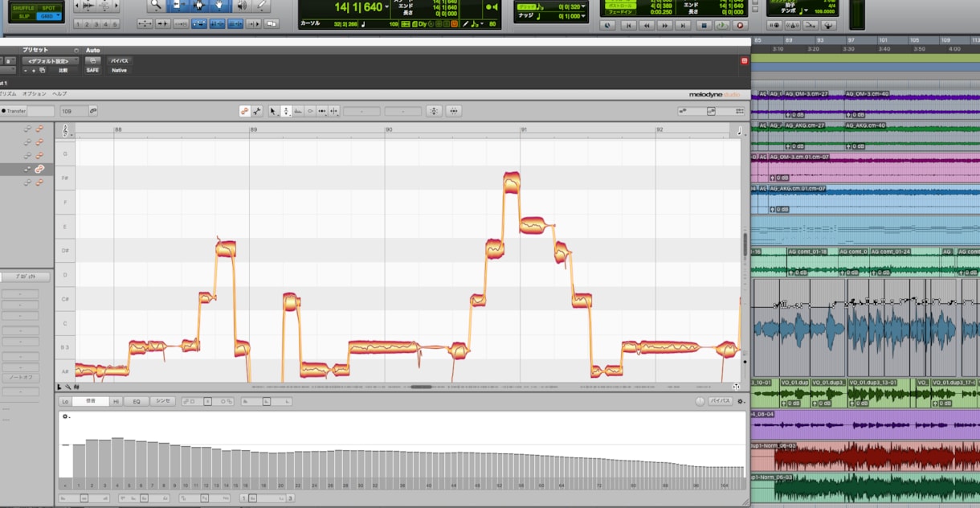This screenshot has height=508, width=980.
Task: Click the 比較 compare button
Action: [63, 70]
